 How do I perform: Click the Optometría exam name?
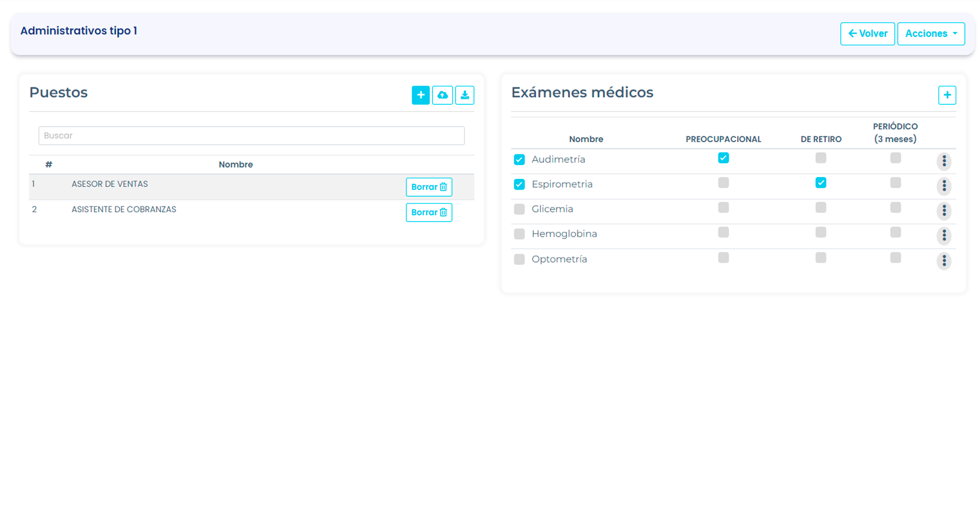(559, 259)
